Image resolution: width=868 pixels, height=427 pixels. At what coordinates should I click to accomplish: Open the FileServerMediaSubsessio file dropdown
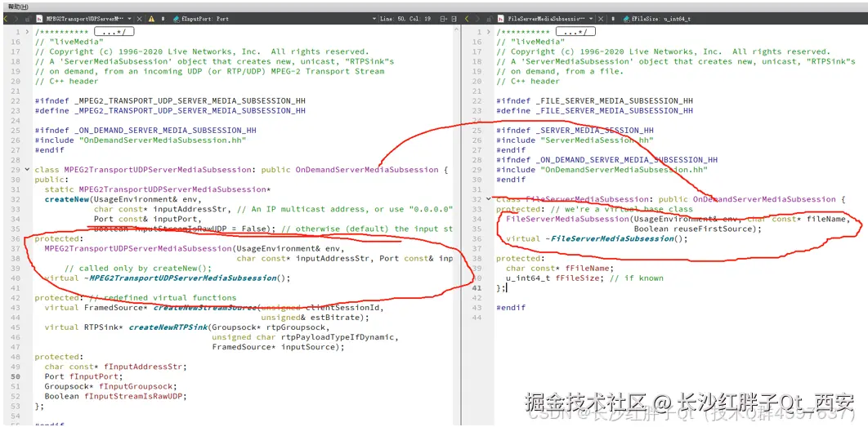(591, 19)
